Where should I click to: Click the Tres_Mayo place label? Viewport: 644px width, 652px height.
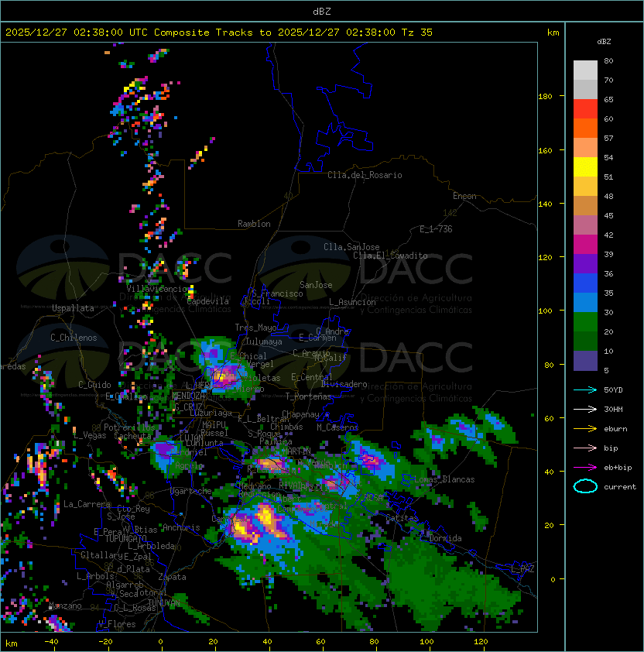(255, 328)
